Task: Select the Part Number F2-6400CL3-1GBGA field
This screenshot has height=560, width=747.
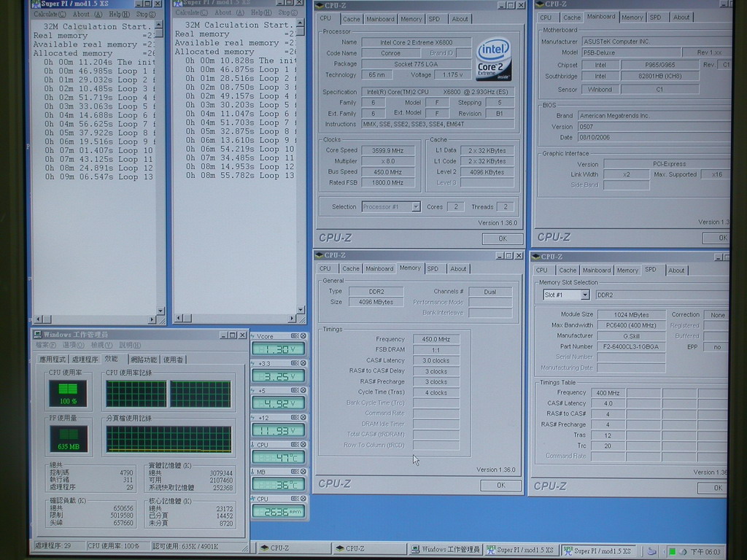Action: coord(631,346)
